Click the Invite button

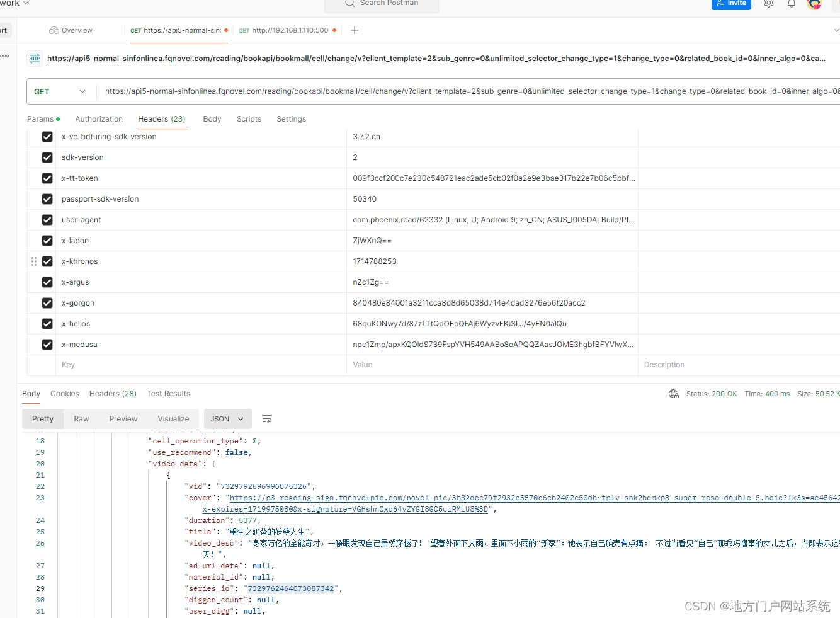(731, 4)
